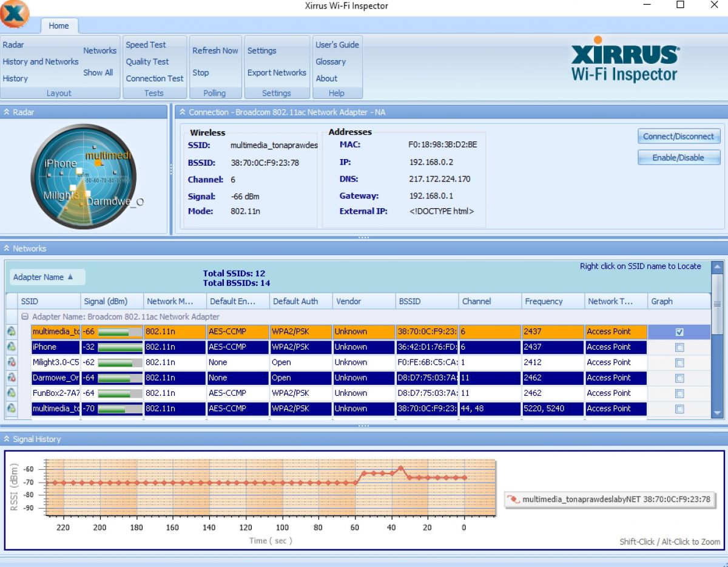
Task: Click the legend line icon for multimedia_tonaprawdeslabyNET
Action: pyautogui.click(x=514, y=500)
